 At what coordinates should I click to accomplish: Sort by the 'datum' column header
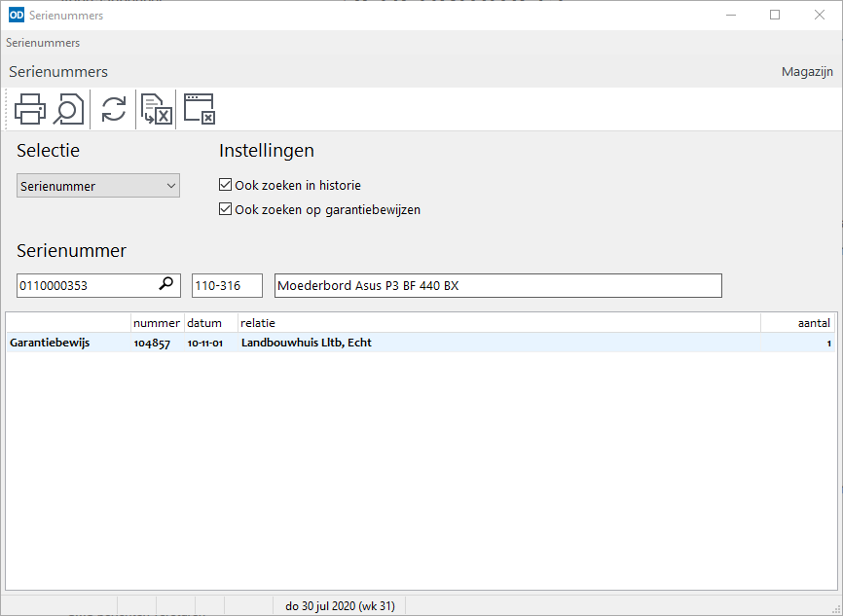pyautogui.click(x=204, y=323)
